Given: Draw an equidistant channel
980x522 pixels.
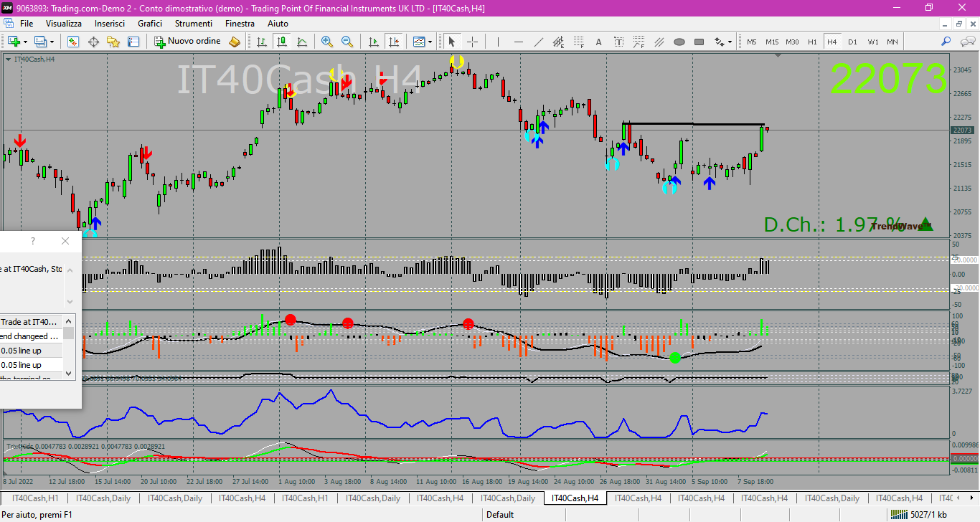Looking at the screenshot, I should 558,42.
